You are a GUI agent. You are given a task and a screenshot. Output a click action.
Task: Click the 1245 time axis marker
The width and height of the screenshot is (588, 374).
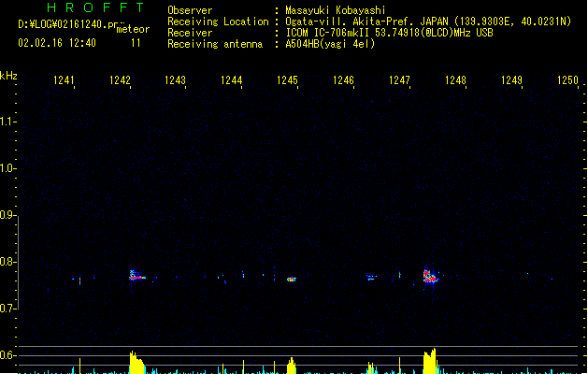[287, 80]
